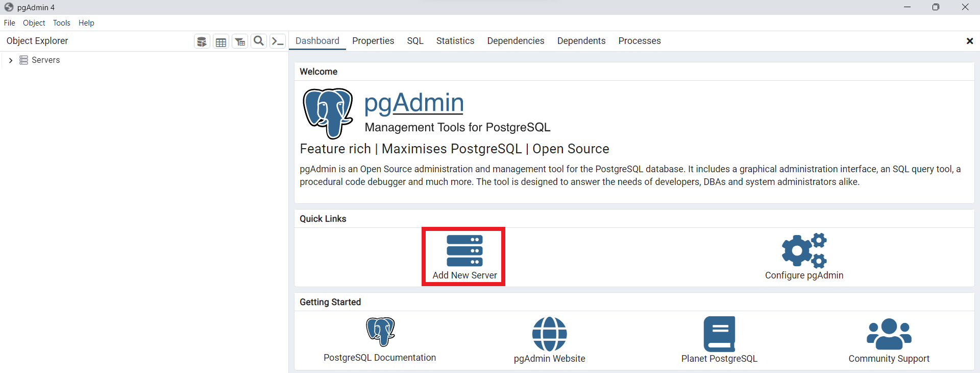Restore down the pgAdmin 4 window
This screenshot has height=373, width=980.
click(x=936, y=7)
